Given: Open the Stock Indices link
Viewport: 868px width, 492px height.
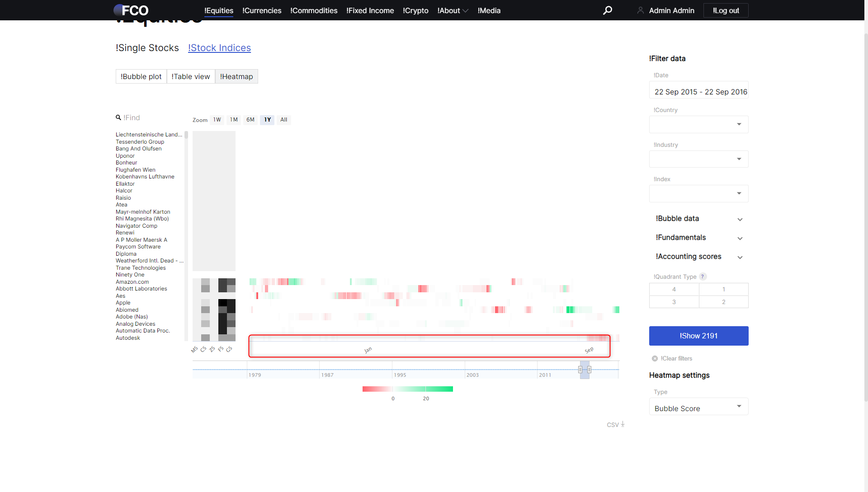Looking at the screenshot, I should [x=219, y=48].
